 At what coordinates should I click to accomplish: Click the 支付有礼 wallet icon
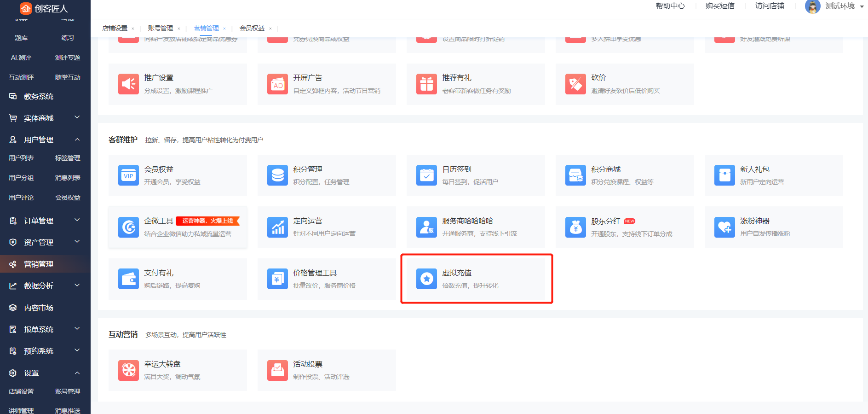point(128,279)
